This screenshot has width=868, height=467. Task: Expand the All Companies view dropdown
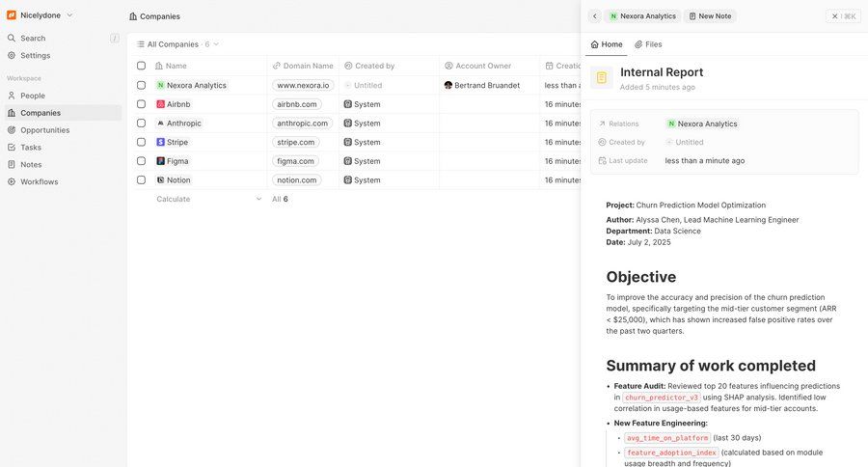click(177, 44)
